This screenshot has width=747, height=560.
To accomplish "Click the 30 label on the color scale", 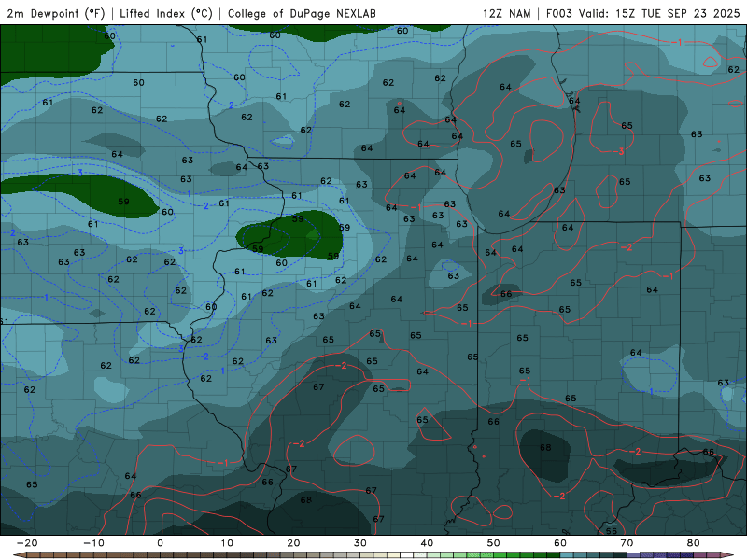I will (x=360, y=543).
